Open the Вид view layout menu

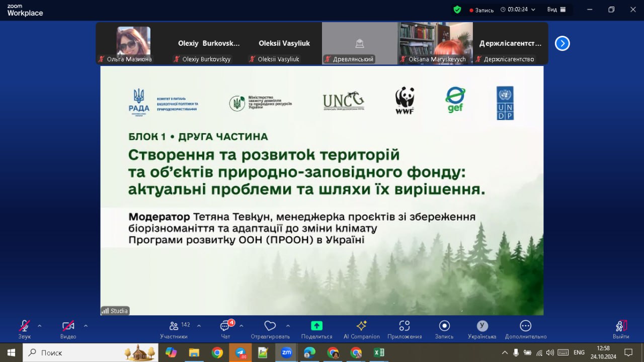tap(556, 10)
